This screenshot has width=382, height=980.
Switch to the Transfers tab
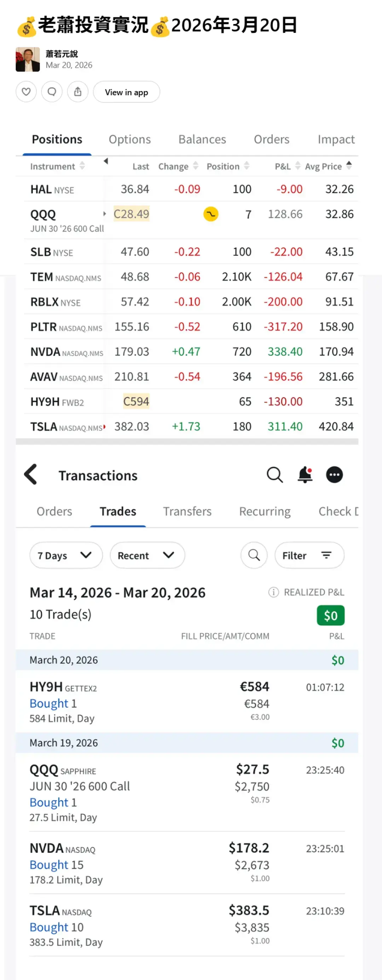187,511
